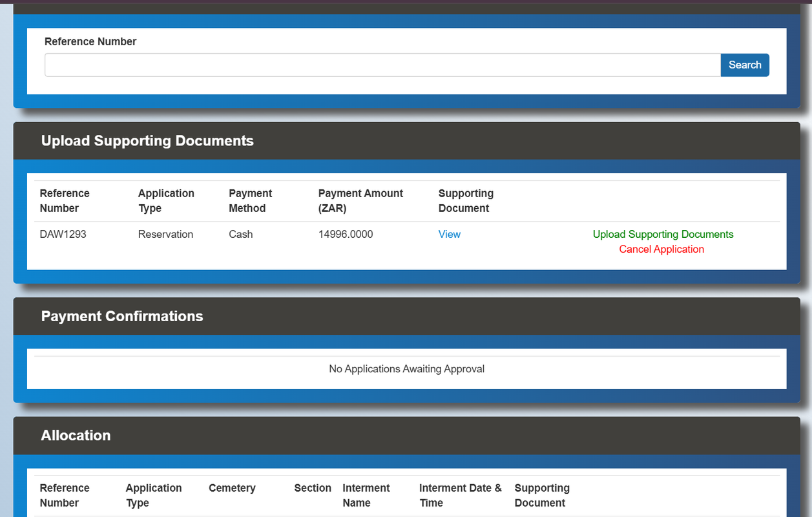Click Interment Name column header
This screenshot has height=517, width=812.
[x=366, y=495]
